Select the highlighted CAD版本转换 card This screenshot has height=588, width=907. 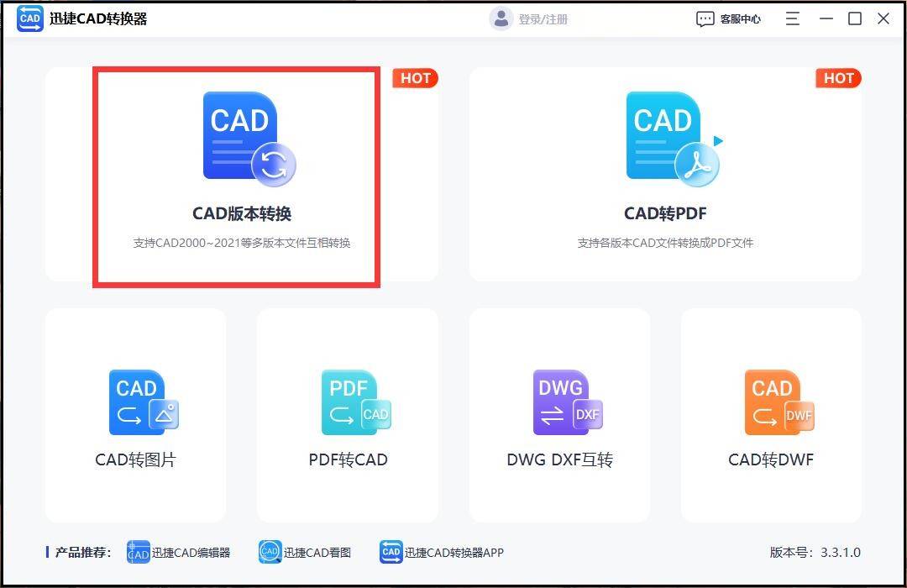[x=238, y=176]
